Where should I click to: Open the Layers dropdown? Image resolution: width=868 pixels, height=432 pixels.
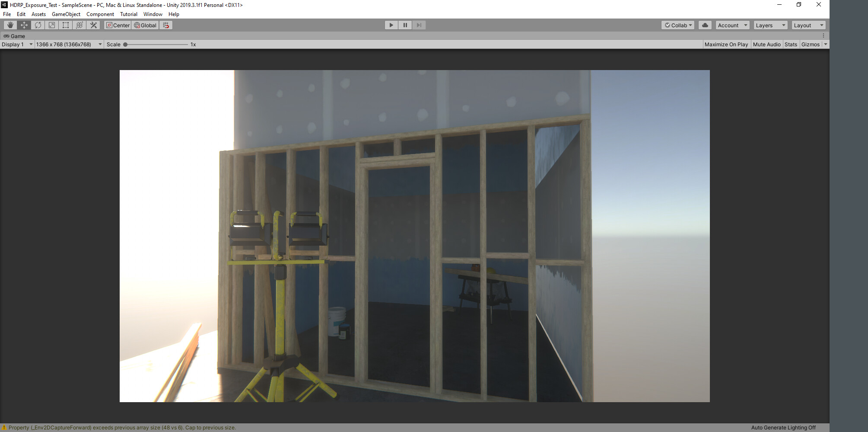(x=769, y=25)
